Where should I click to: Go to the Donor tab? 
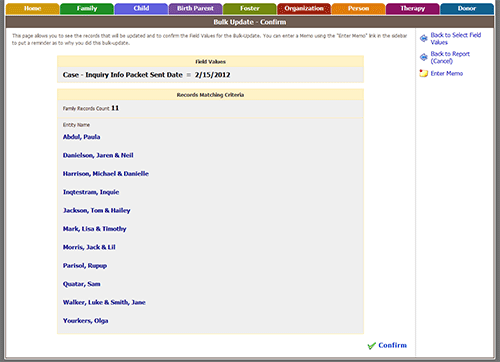[x=467, y=9]
